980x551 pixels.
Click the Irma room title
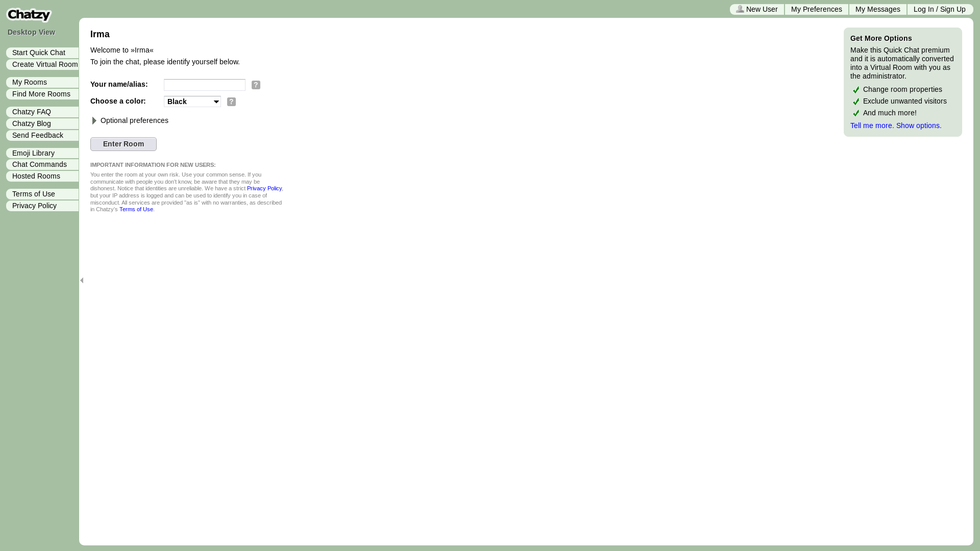[100, 34]
